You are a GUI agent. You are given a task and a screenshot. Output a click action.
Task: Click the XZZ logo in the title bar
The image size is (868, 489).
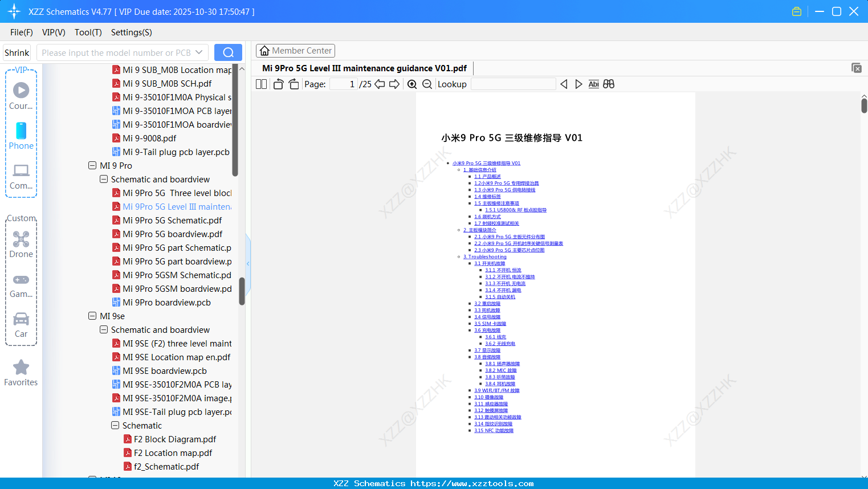(x=14, y=11)
